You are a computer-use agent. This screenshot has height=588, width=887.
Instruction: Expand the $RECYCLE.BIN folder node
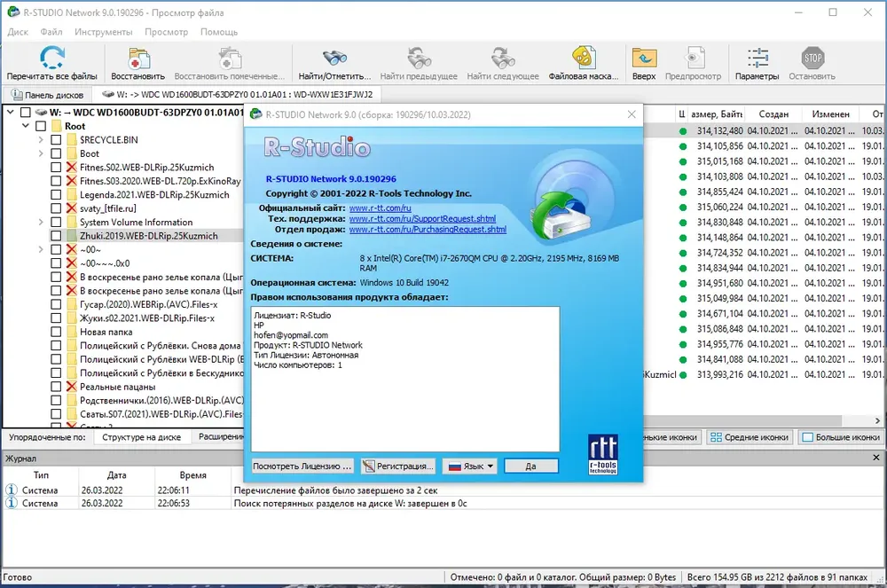click(41, 139)
